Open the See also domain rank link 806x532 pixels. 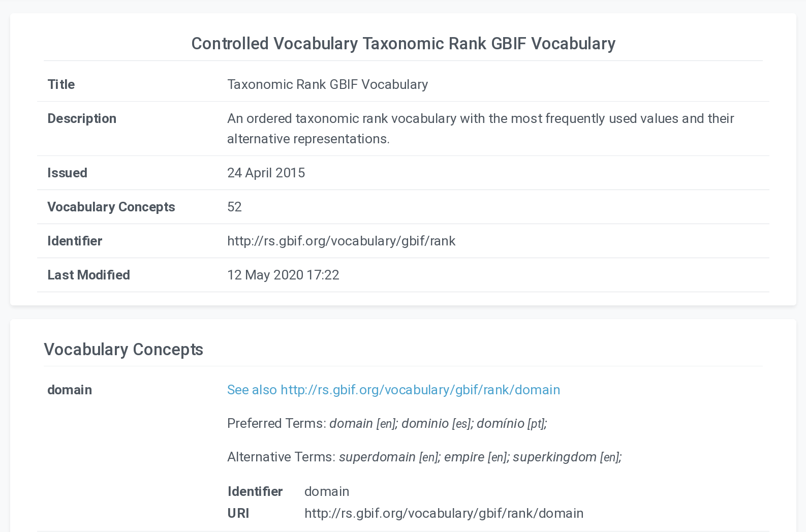(x=393, y=390)
